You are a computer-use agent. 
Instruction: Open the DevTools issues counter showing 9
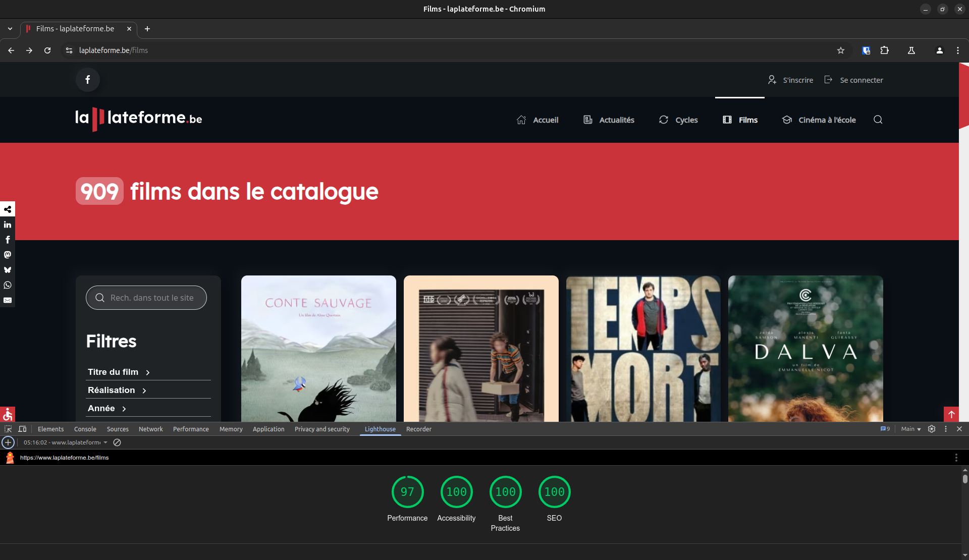[885, 429]
